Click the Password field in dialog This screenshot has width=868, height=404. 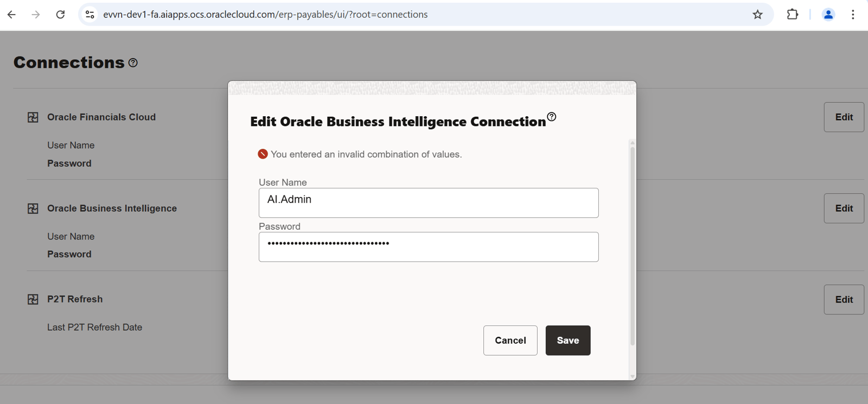tap(429, 247)
